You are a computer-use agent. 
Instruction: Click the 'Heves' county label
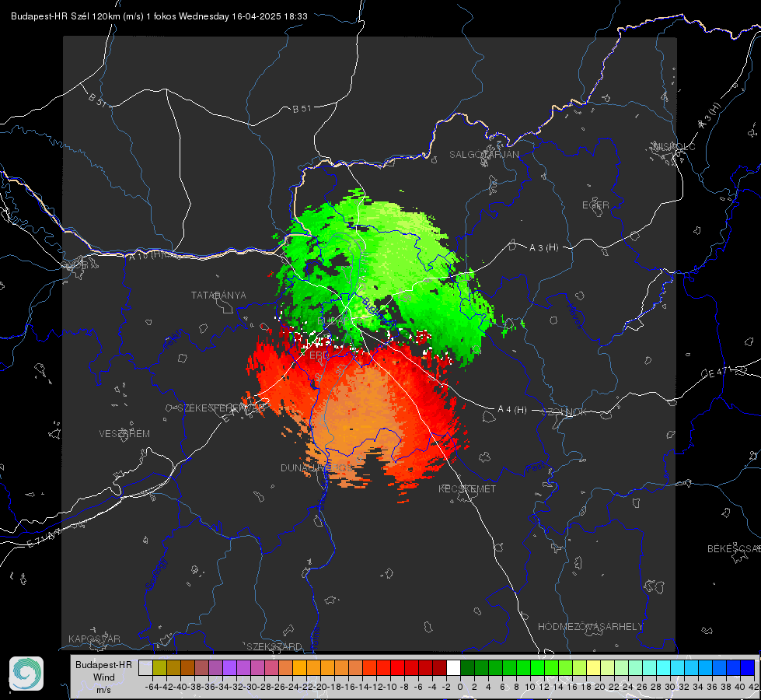pos(575,315)
